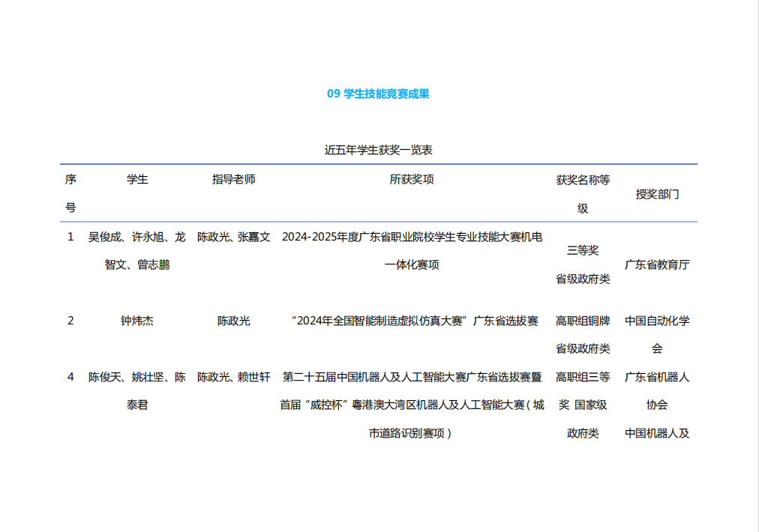
Task: Select the 获奖名称等级 column header
Action: (x=582, y=193)
